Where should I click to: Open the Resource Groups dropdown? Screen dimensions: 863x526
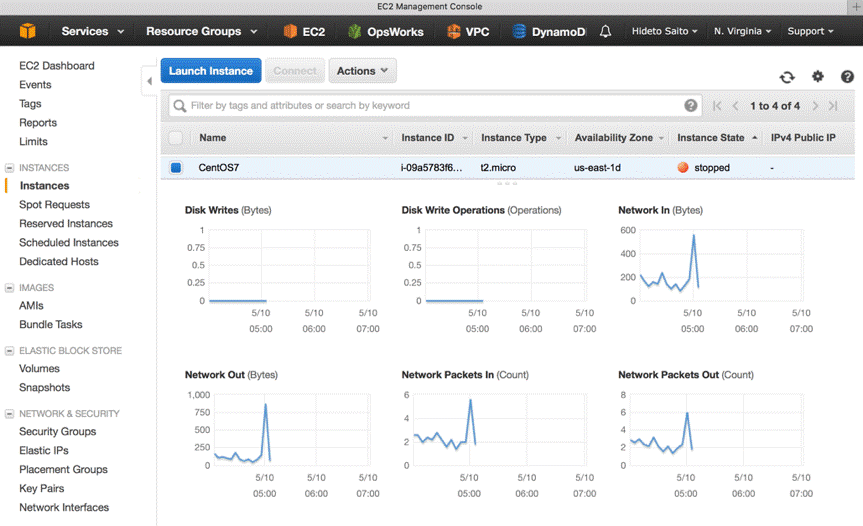coord(201,31)
